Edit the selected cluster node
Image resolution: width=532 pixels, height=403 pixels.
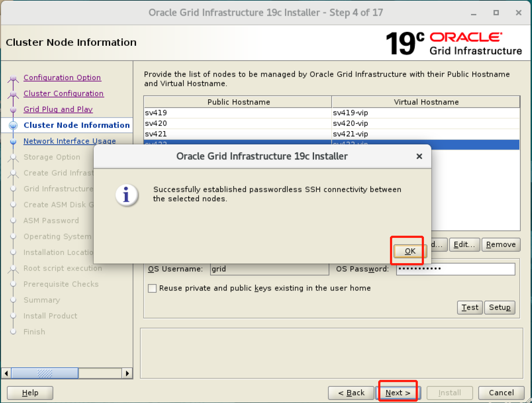[x=464, y=245]
